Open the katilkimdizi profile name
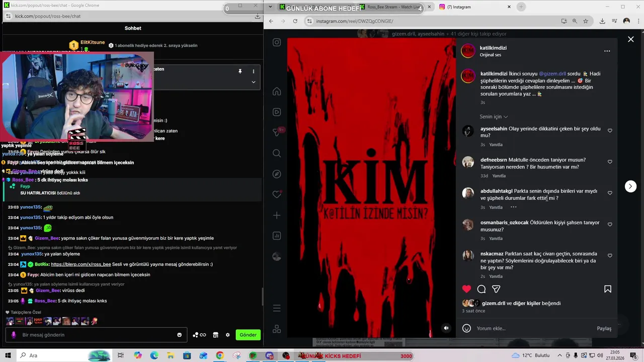 pyautogui.click(x=493, y=48)
